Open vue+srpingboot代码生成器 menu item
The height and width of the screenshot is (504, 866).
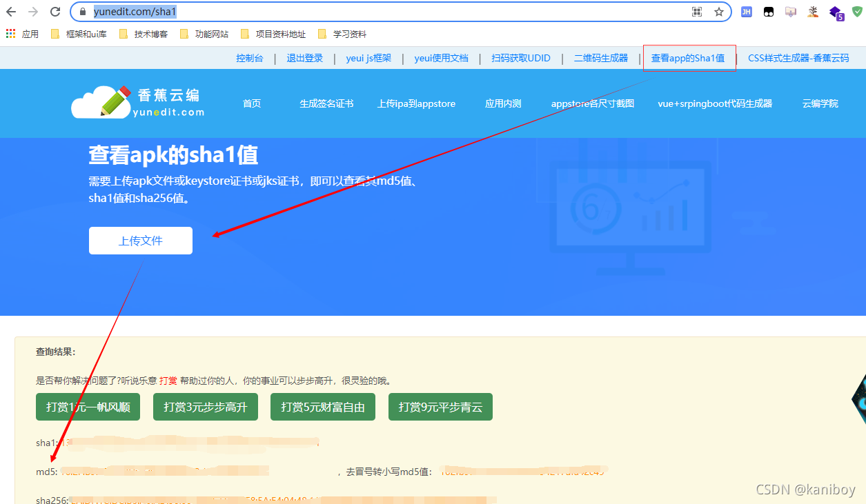pos(715,103)
